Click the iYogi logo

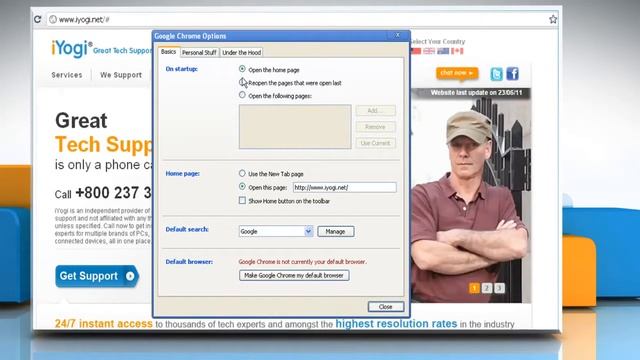pos(72,49)
